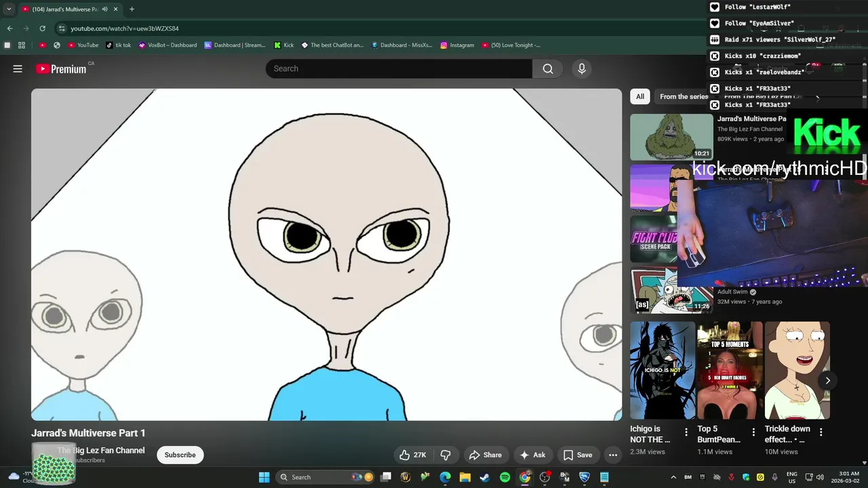
Task: Open the YouTube hamburger guide menu
Action: 18,68
